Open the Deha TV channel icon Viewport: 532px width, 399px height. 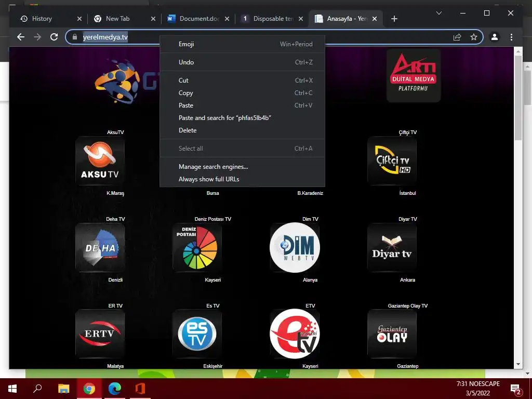coord(100,248)
